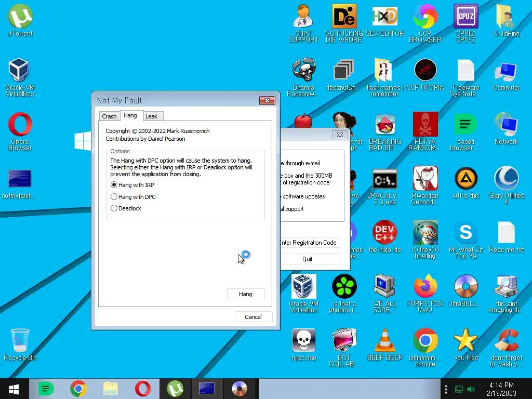Open the Xi JinPing folder icon

pyautogui.click(x=506, y=20)
